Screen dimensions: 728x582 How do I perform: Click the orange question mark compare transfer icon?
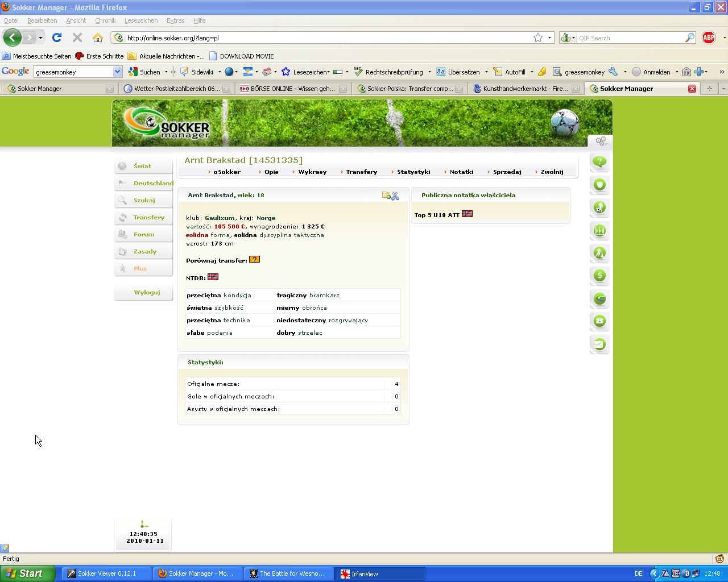click(x=254, y=260)
